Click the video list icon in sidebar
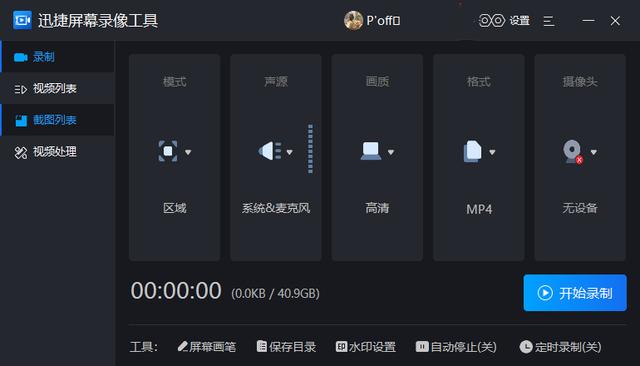Screen dimensions: 640x366 click(x=20, y=89)
